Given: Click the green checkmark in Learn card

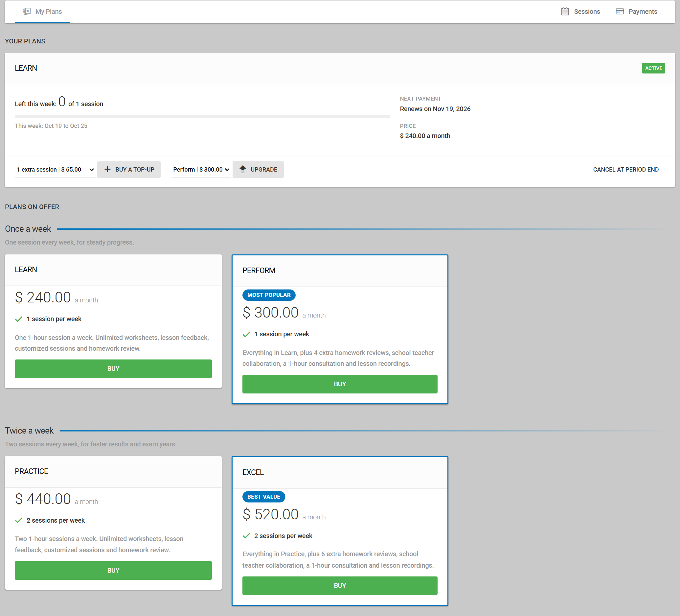Looking at the screenshot, I should (19, 319).
